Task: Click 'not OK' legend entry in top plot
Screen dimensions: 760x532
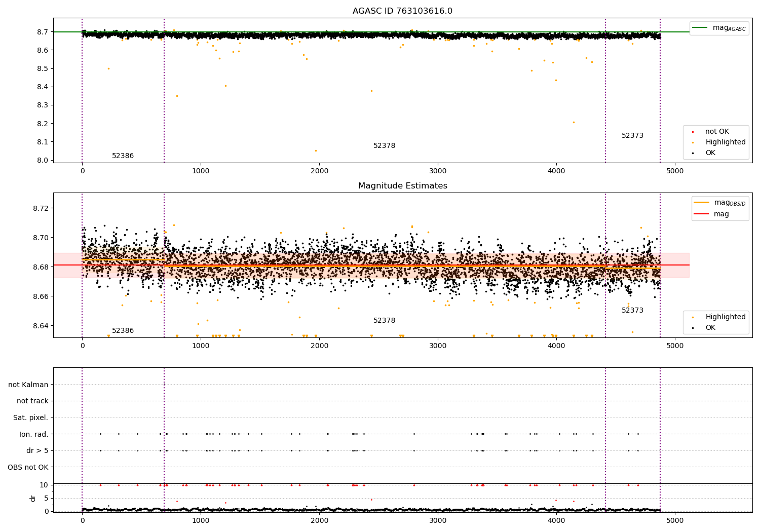Action: pyautogui.click(x=717, y=132)
